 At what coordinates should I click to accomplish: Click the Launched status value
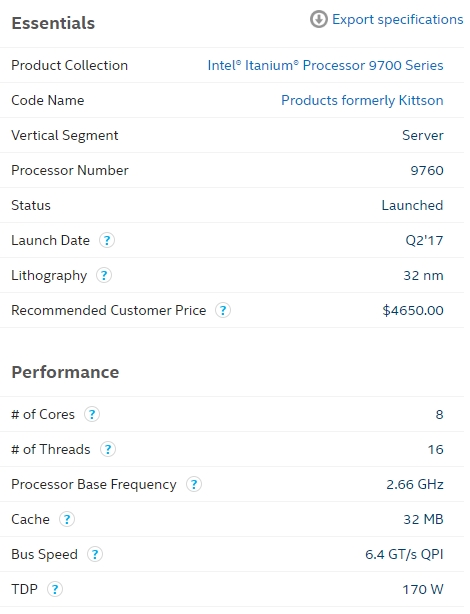tap(412, 205)
